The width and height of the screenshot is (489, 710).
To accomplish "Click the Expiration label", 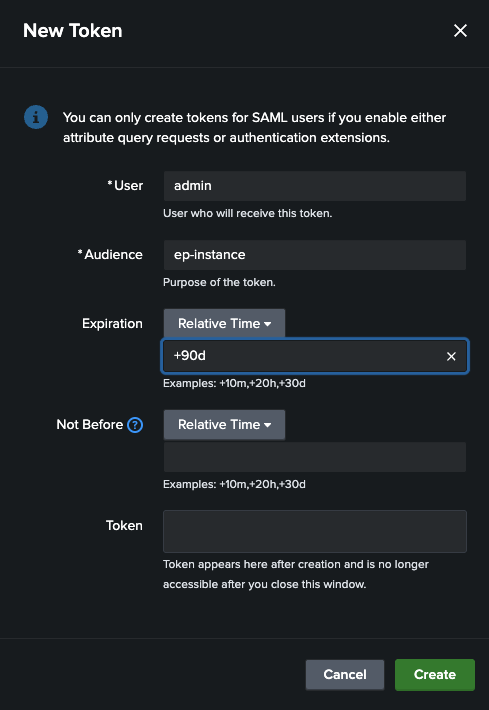I will (x=112, y=323).
